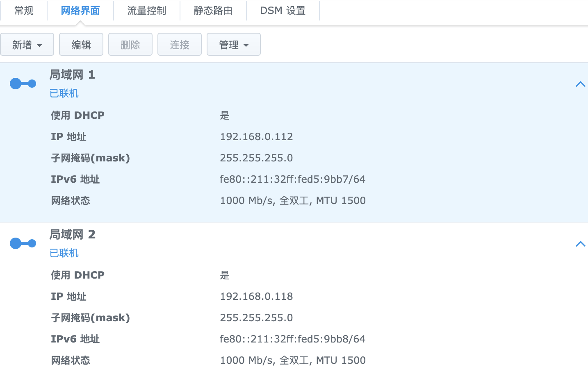Click 局域网 1 subnet mask 255.255.255.0
The width and height of the screenshot is (588, 381).
pos(256,158)
